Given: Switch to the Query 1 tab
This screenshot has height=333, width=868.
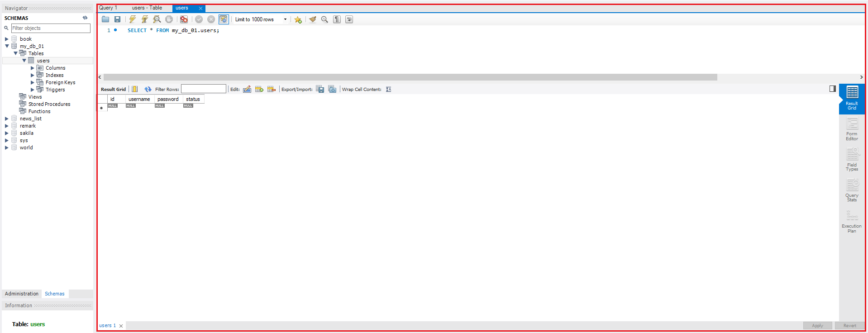Looking at the screenshot, I should click(108, 8).
